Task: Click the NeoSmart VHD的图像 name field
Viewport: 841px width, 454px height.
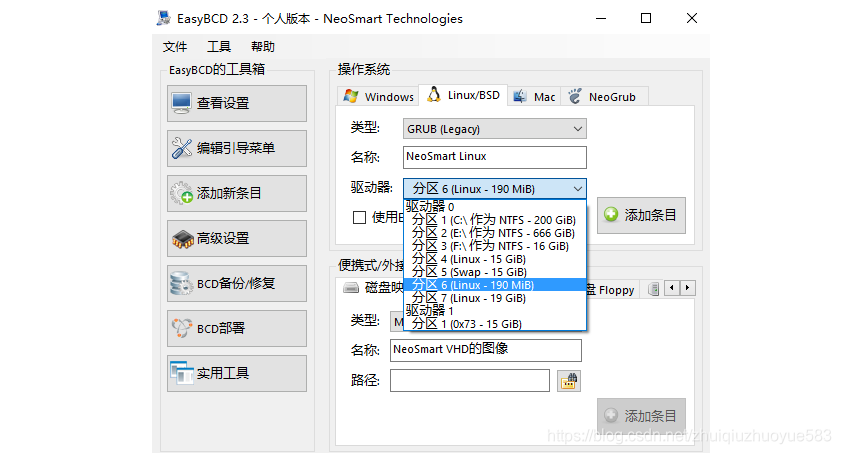Action: pos(485,350)
